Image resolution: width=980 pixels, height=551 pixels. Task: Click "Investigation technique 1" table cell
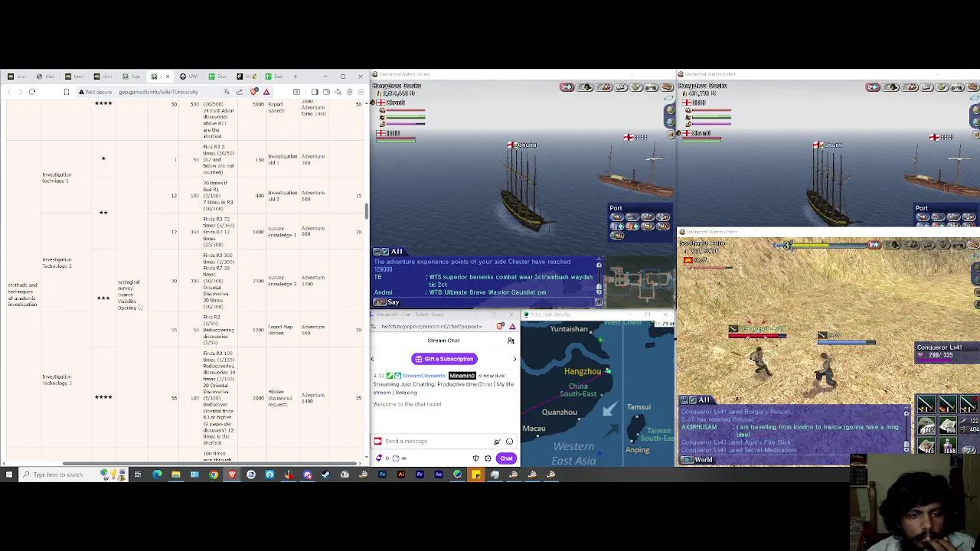pyautogui.click(x=57, y=178)
